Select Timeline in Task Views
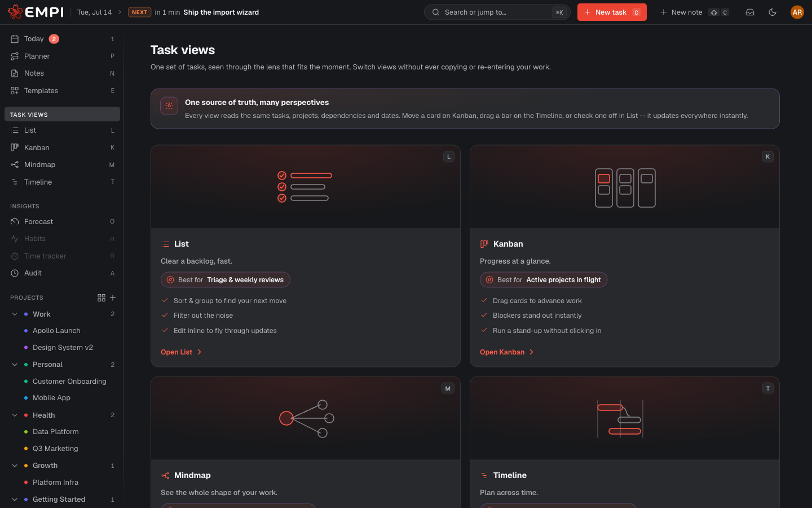 coord(62,182)
